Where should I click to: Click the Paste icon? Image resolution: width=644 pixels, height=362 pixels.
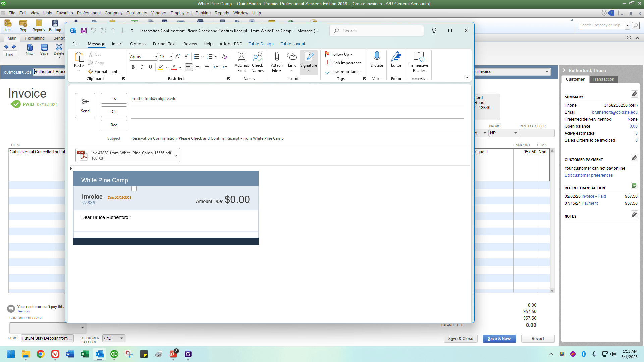click(79, 57)
